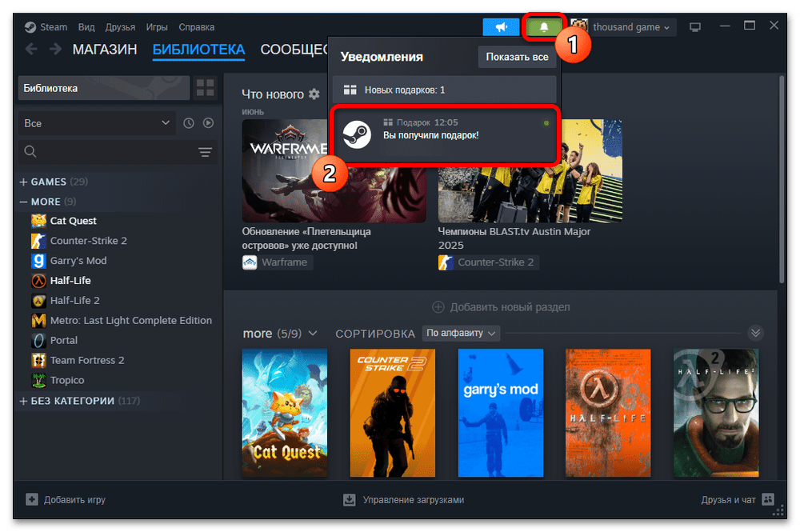Click Новых подарков: 1 row
This screenshot has height=532, width=800.
444,90
